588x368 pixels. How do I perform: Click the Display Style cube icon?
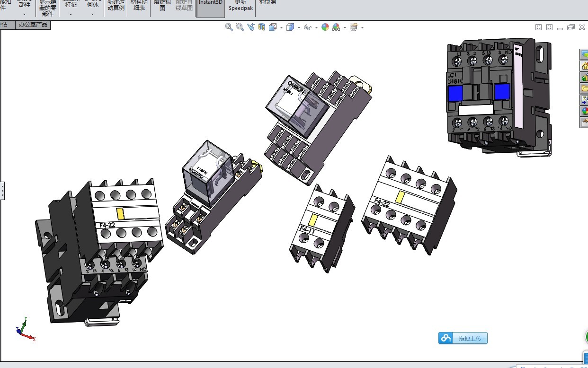tap(290, 27)
